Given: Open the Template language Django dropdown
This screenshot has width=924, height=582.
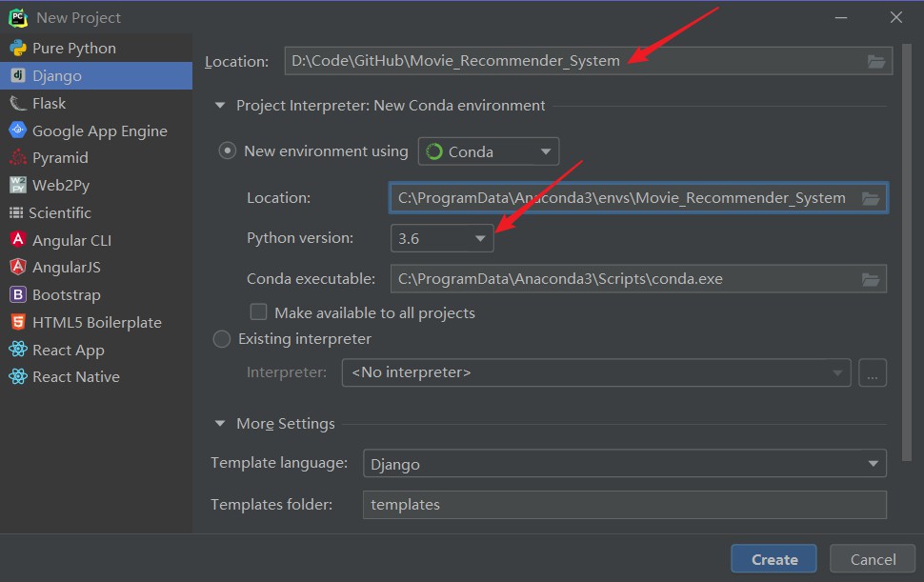Looking at the screenshot, I should (625, 464).
